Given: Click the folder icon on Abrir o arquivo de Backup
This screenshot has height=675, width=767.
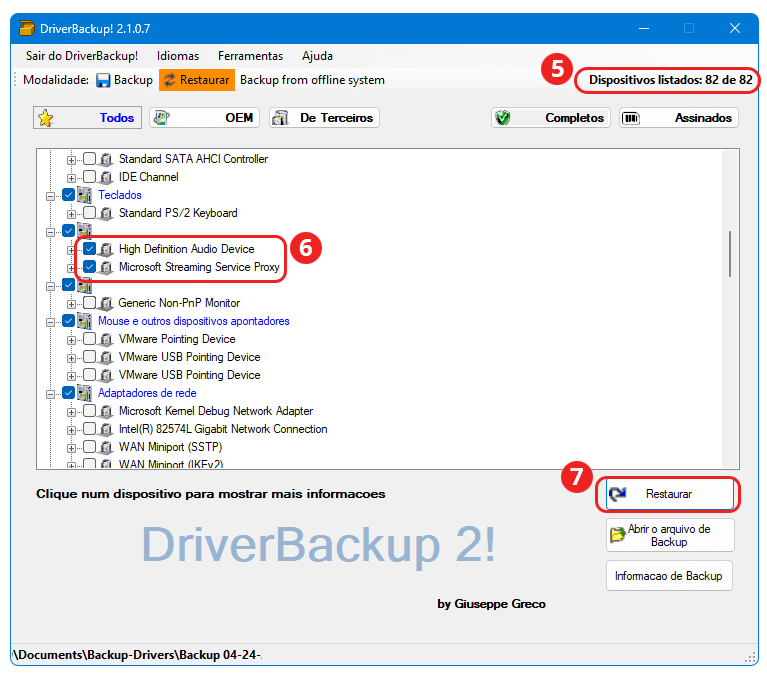Looking at the screenshot, I should click(618, 535).
